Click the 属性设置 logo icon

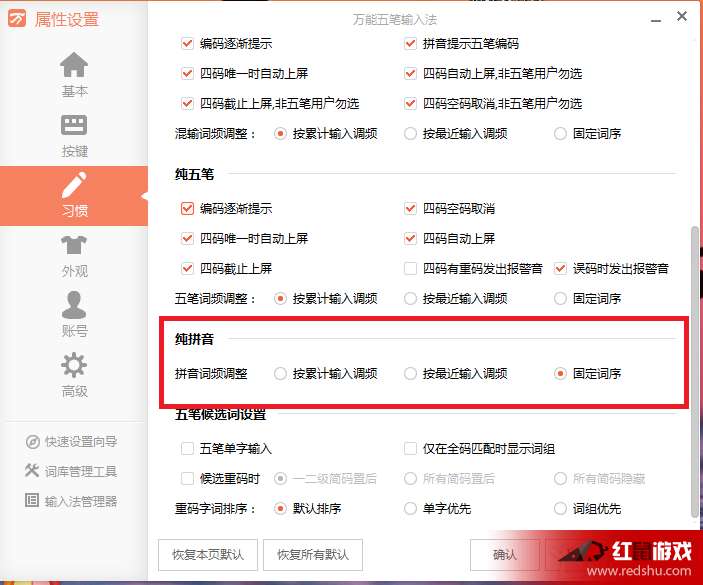point(17,18)
